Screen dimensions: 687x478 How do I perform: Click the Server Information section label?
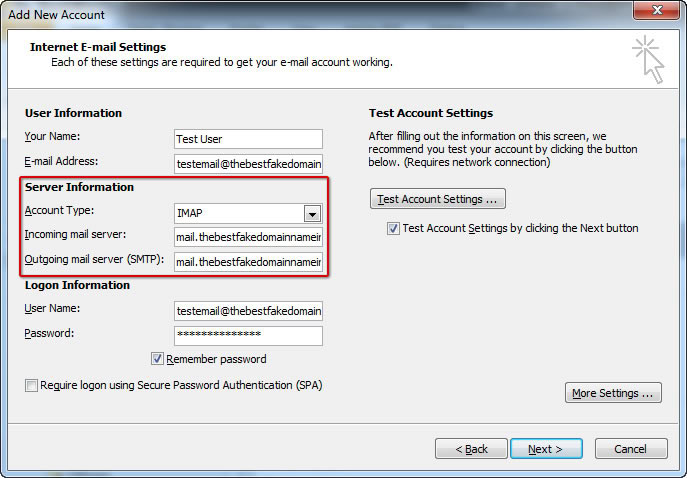tap(79, 187)
